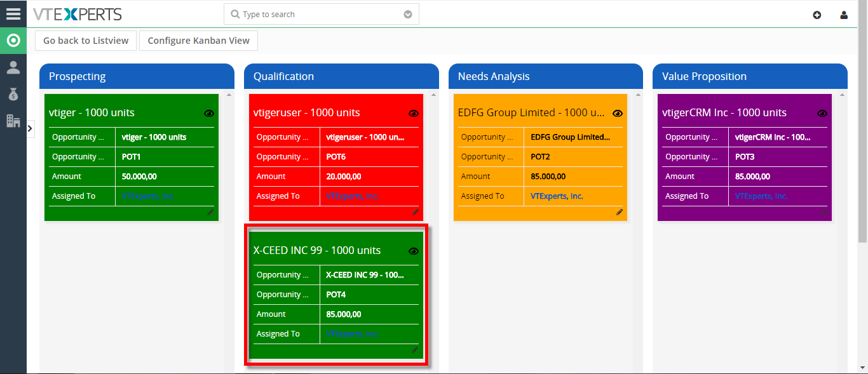Click POT1 opportunity number
868x374 pixels.
pos(131,157)
